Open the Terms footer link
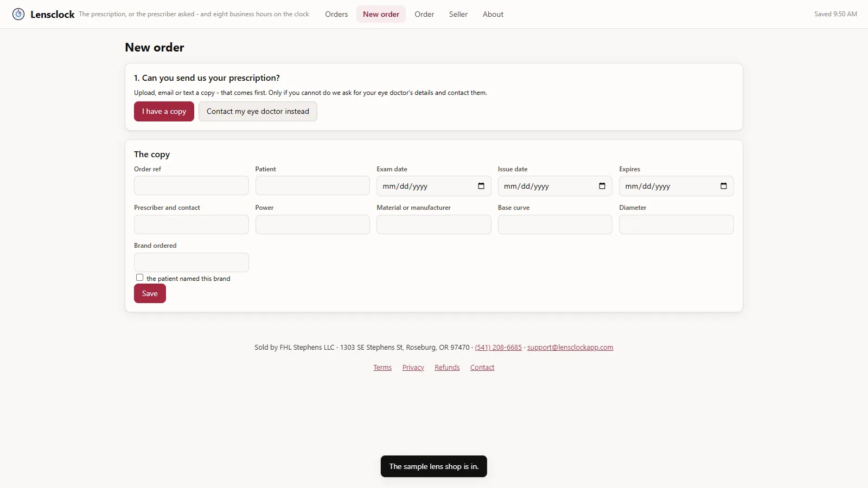The height and width of the screenshot is (488, 868). pyautogui.click(x=382, y=368)
